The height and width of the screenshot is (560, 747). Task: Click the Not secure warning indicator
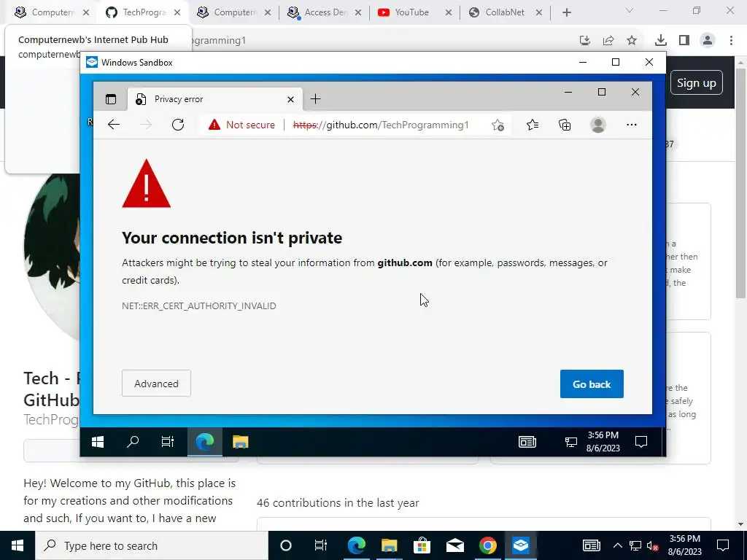click(x=241, y=125)
